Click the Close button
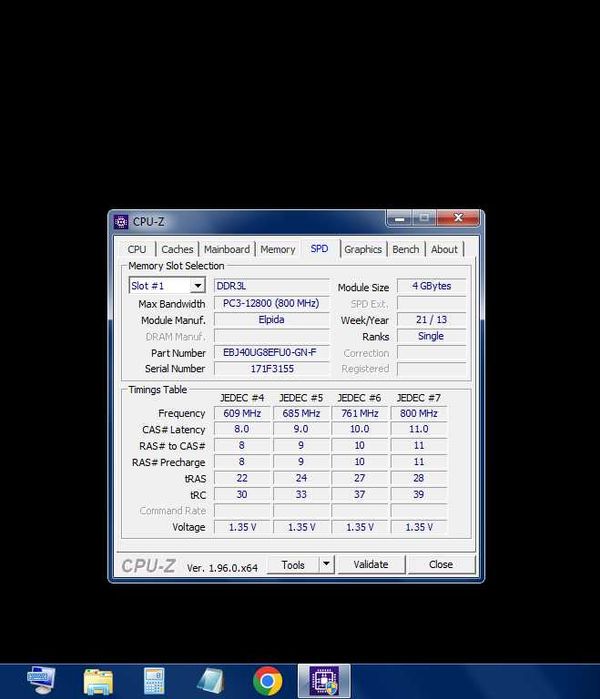Screen dimensions: 600x699 tap(441, 564)
